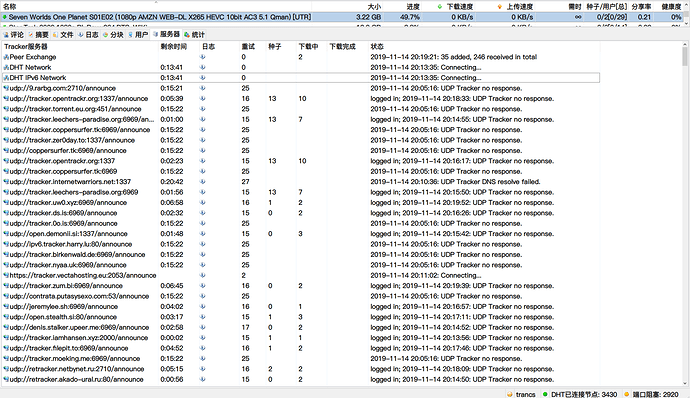Screen dimensions: 690x398
Task: Select udp://9.rarbg.com:2710/announce tracker
Action: 62,88
